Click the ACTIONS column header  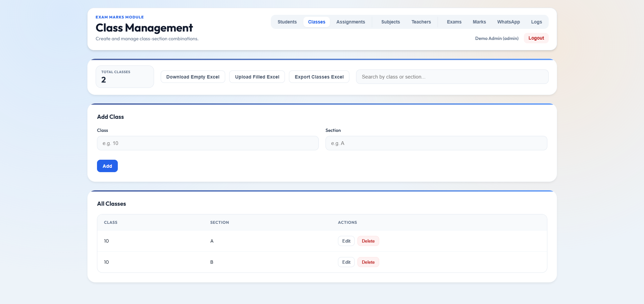pos(347,222)
